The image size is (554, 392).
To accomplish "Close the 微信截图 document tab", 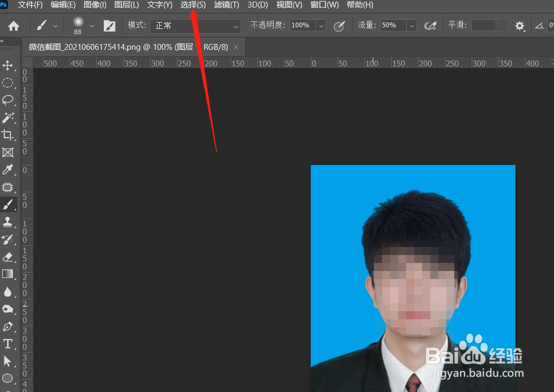I will (236, 47).
